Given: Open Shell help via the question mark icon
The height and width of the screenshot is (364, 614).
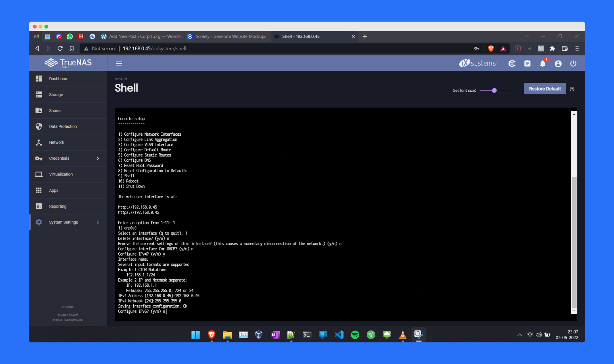Looking at the screenshot, I should tap(572, 89).
